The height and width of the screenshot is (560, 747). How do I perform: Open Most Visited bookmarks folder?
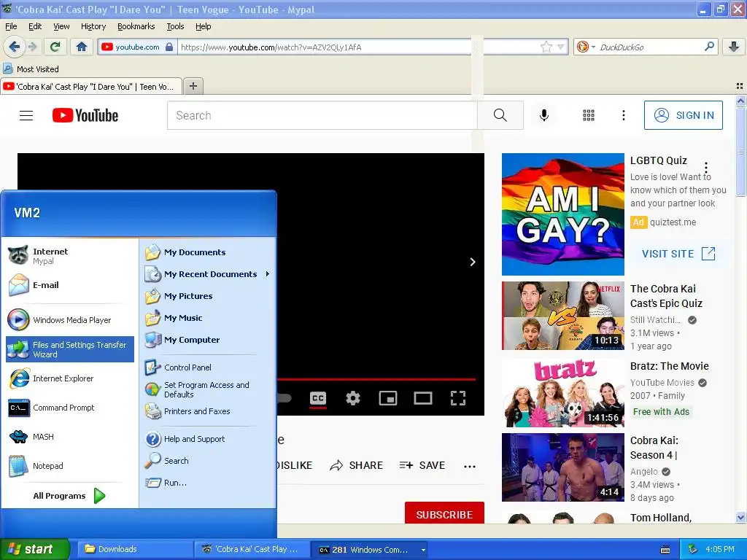pyautogui.click(x=31, y=69)
